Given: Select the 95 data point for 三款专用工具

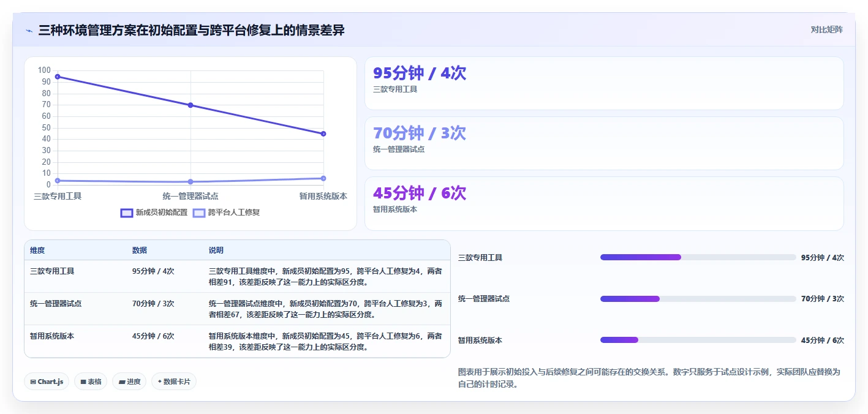Looking at the screenshot, I should pos(58,77).
